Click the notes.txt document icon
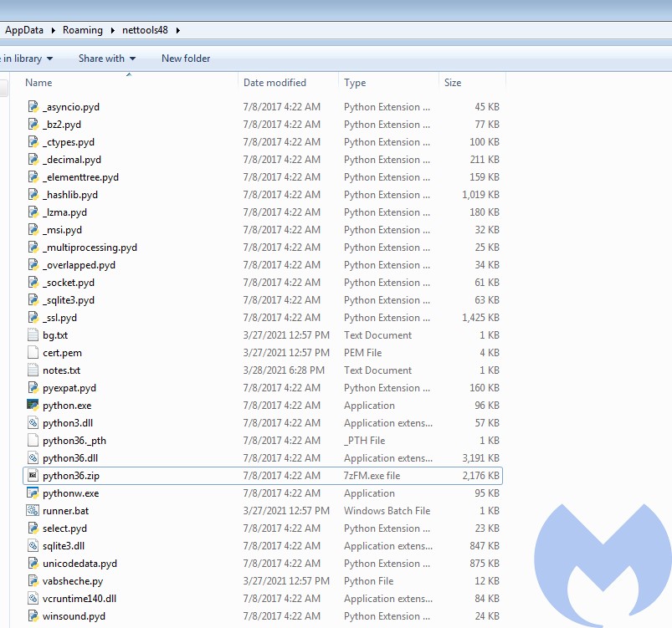The height and width of the screenshot is (628, 672). pos(33,370)
